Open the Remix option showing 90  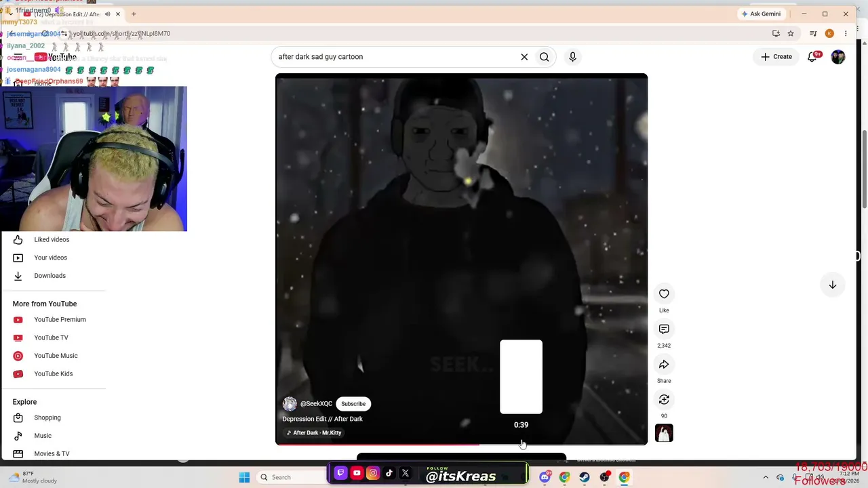664,400
